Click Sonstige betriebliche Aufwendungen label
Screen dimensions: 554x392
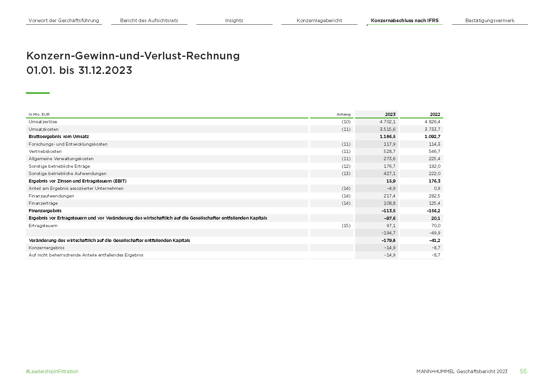pos(68,173)
